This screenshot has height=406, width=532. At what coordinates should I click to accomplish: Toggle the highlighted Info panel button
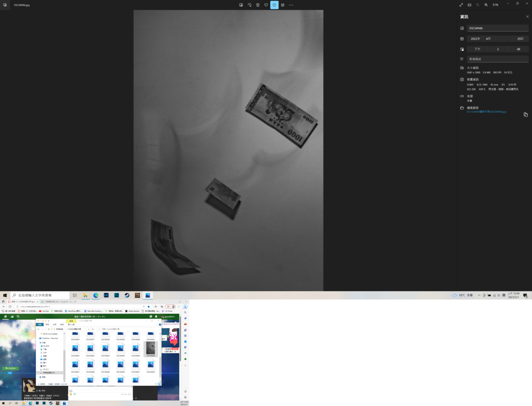(x=274, y=5)
